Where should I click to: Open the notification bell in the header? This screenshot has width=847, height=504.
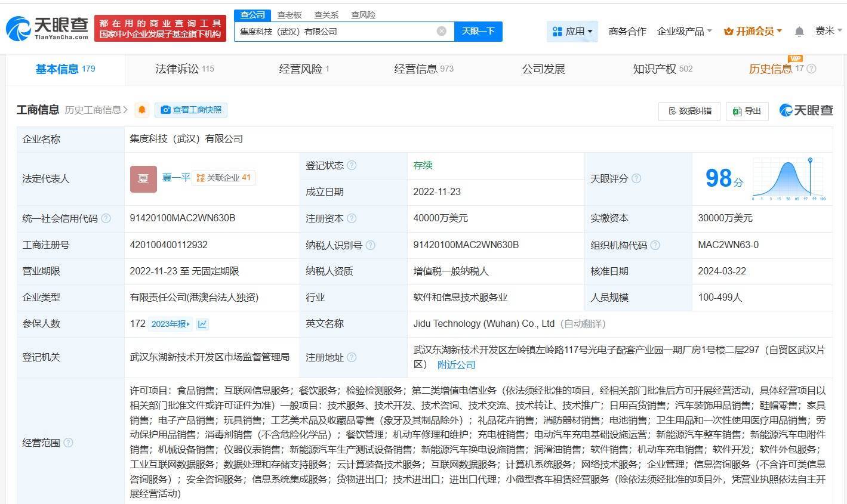799,32
